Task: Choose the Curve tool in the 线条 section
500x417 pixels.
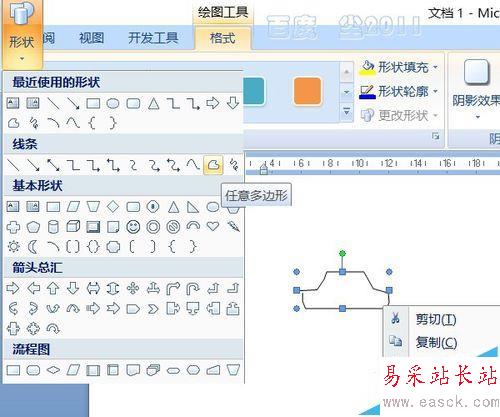Action: 193,165
